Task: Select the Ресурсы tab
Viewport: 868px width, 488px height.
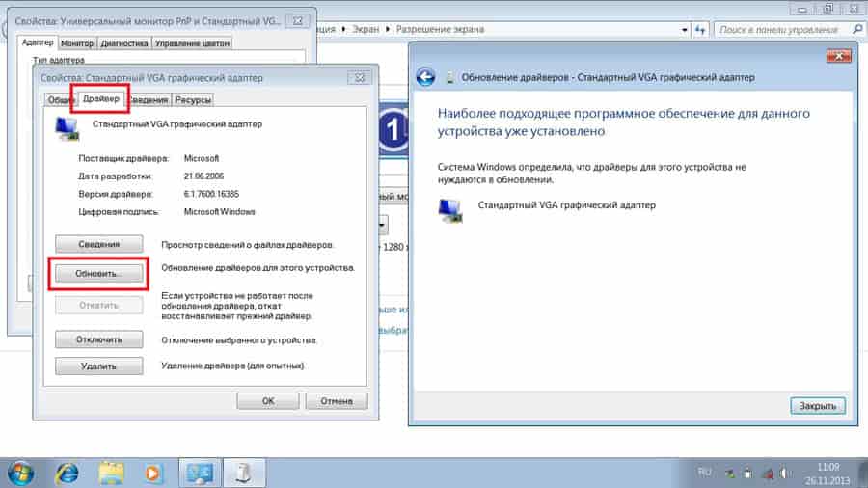Action: click(193, 99)
